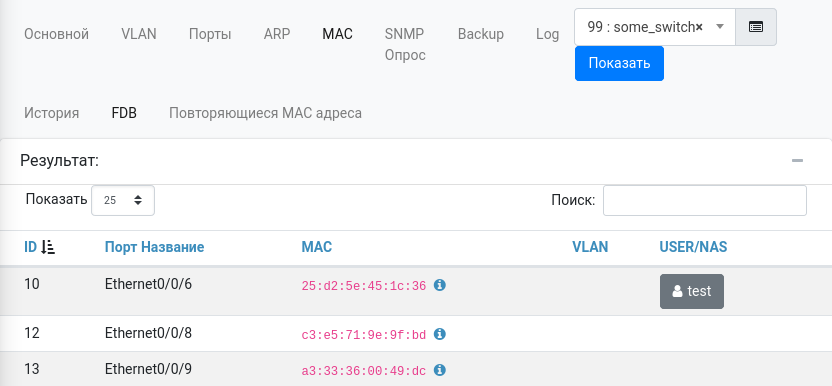Sort table by MAC column header
The width and height of the screenshot is (832, 386).
(x=317, y=247)
